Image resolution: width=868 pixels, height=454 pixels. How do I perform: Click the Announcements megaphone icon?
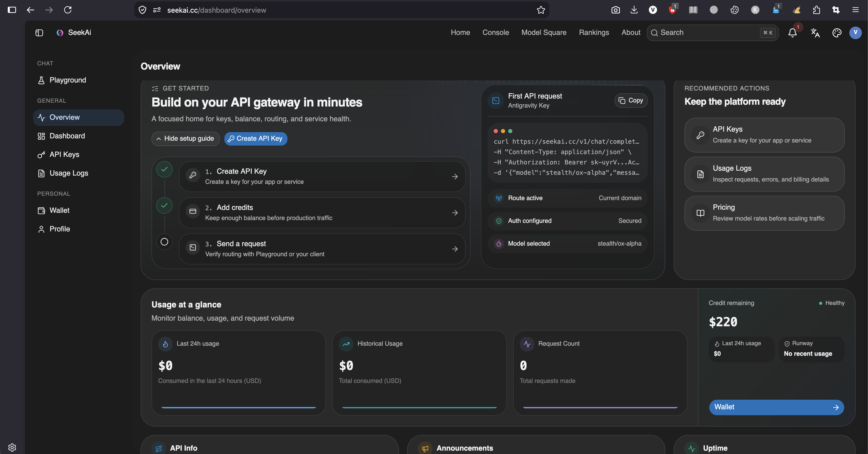click(x=425, y=448)
